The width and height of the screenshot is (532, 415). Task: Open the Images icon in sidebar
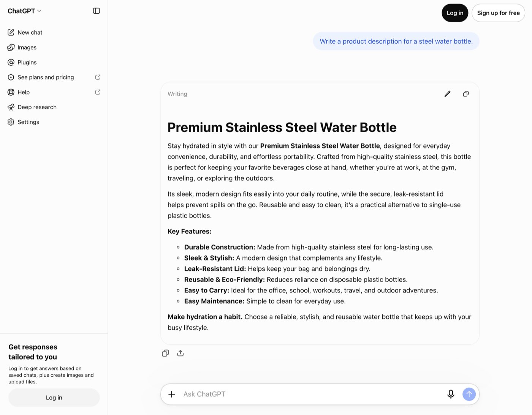coord(11,47)
